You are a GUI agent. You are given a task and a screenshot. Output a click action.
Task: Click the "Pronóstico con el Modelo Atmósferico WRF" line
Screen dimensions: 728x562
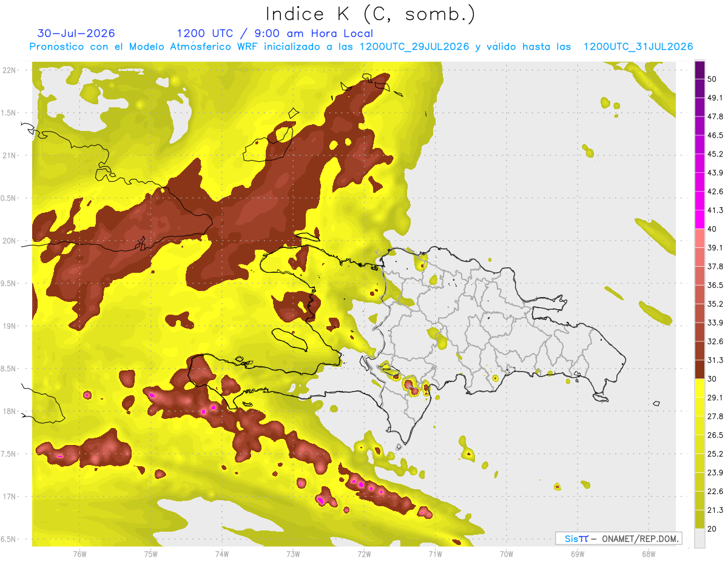pyautogui.click(x=361, y=47)
